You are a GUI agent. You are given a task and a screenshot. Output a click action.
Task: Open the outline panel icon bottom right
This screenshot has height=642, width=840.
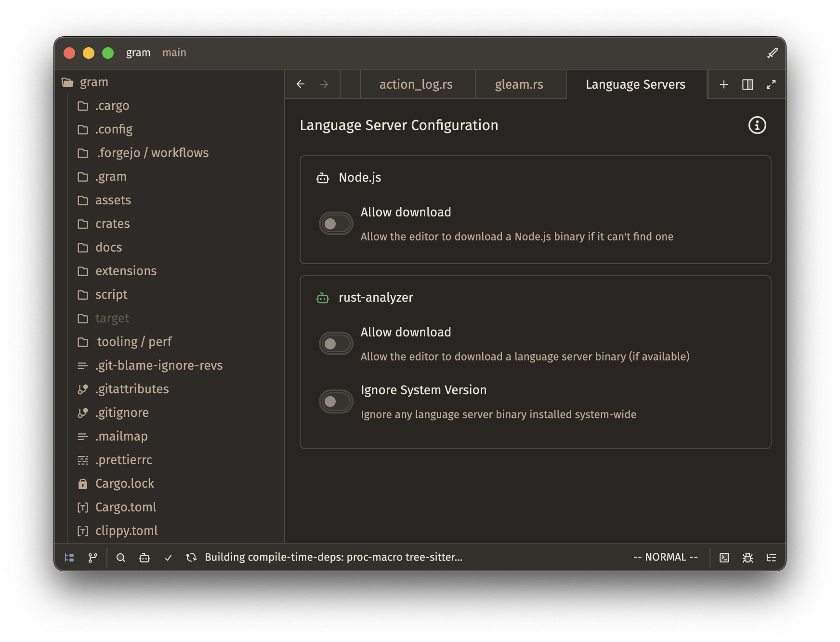[x=771, y=557]
